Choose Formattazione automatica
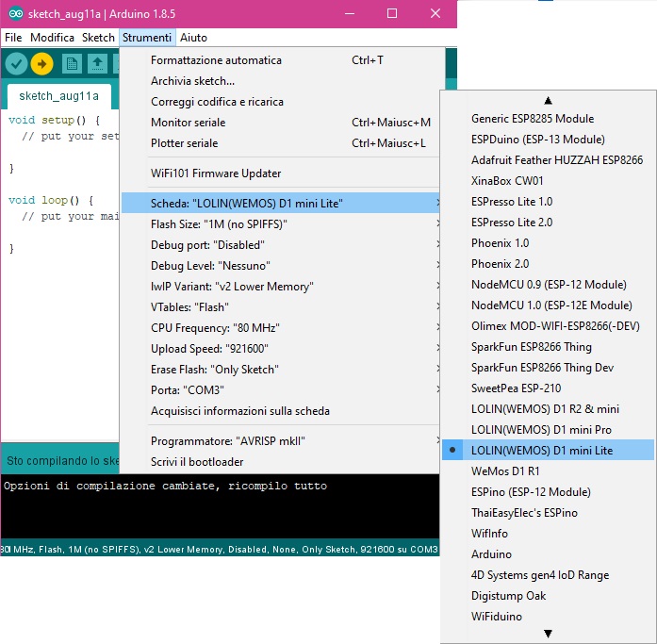657x644 pixels. point(280,60)
